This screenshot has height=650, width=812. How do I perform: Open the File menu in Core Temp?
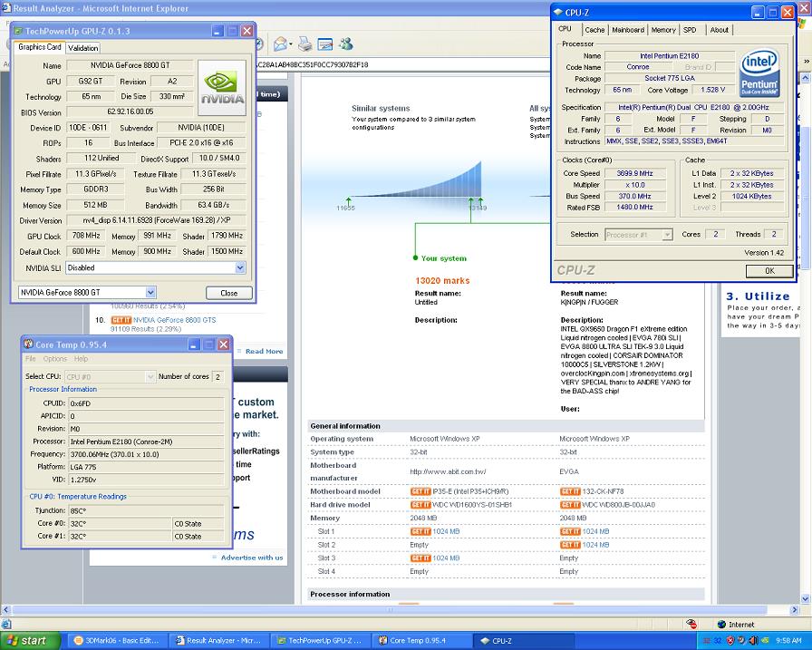pos(31,359)
